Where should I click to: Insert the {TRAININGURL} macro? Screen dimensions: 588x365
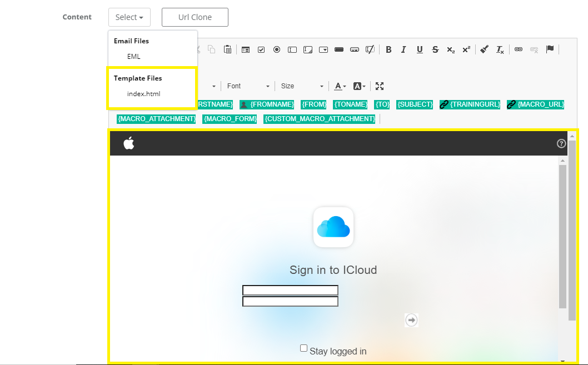click(x=470, y=104)
